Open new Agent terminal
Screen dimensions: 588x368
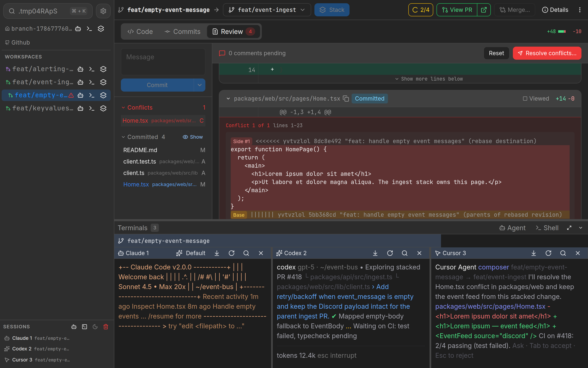[x=512, y=228]
